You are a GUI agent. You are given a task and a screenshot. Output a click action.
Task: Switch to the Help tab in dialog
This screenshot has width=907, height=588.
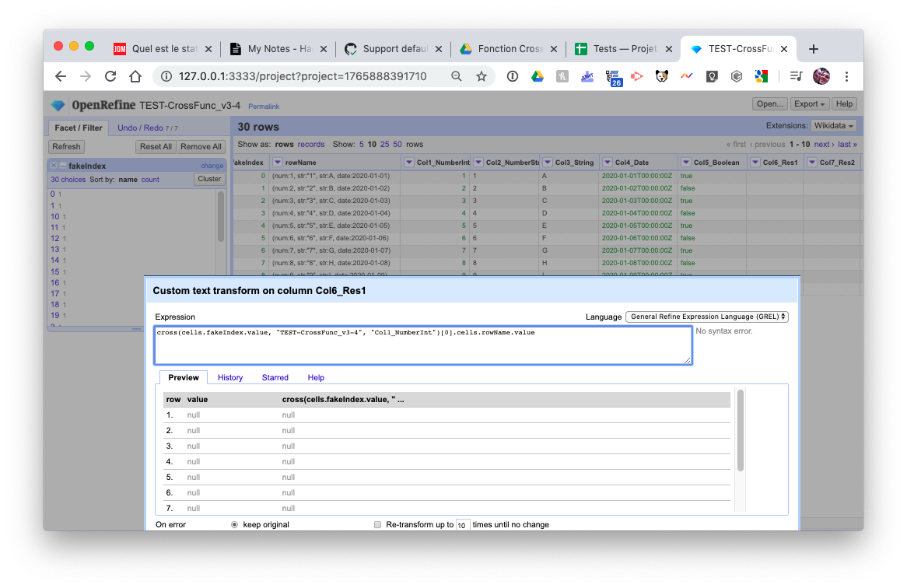316,377
